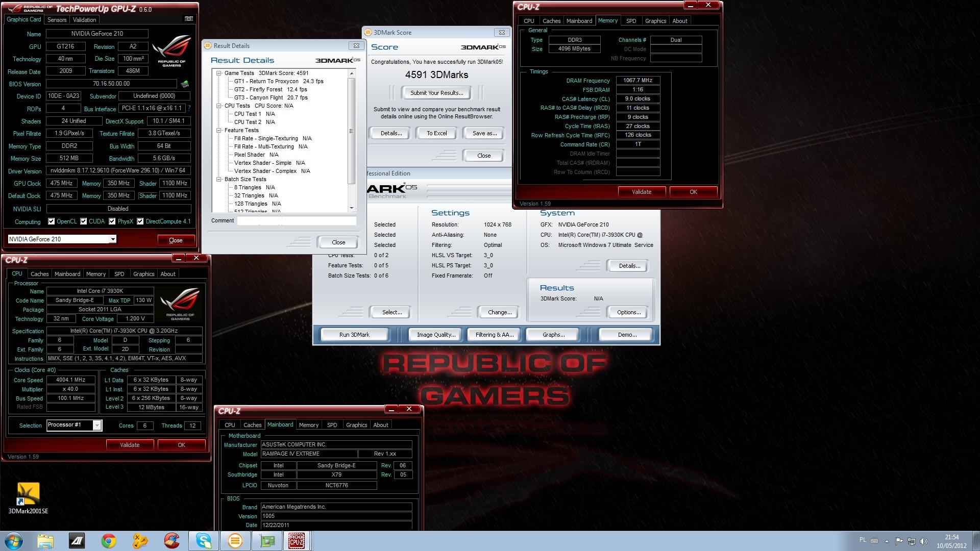Screen dimensions: 980x551
Task: Close GPU-Z with the Close button
Action: [x=176, y=240]
